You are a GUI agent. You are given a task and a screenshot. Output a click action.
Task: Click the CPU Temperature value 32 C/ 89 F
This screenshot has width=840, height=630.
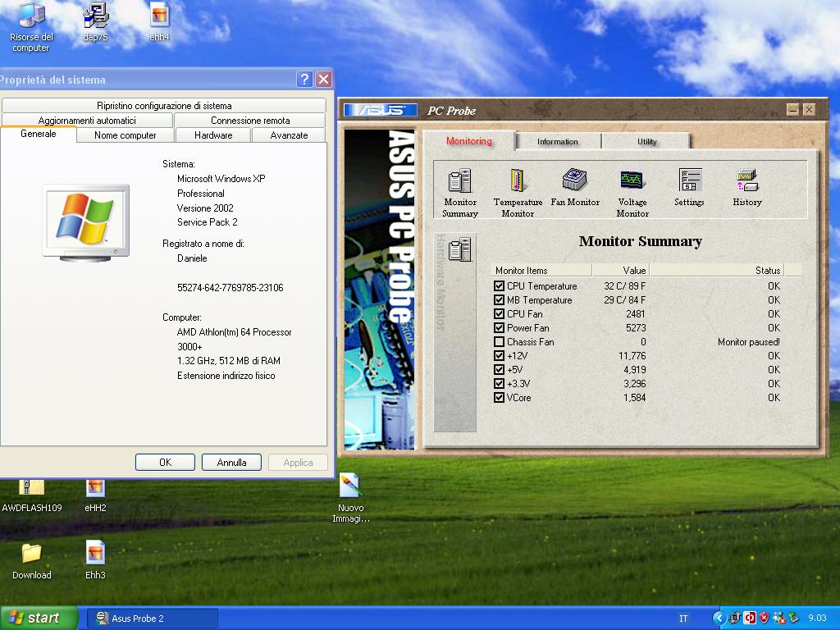[624, 286]
